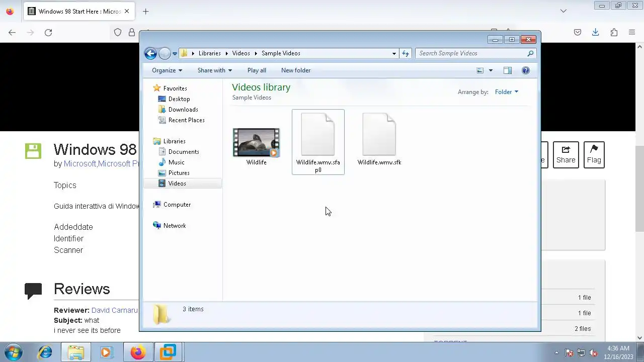Open the volume tray icon
Image resolution: width=644 pixels, height=362 pixels.
tap(593, 352)
